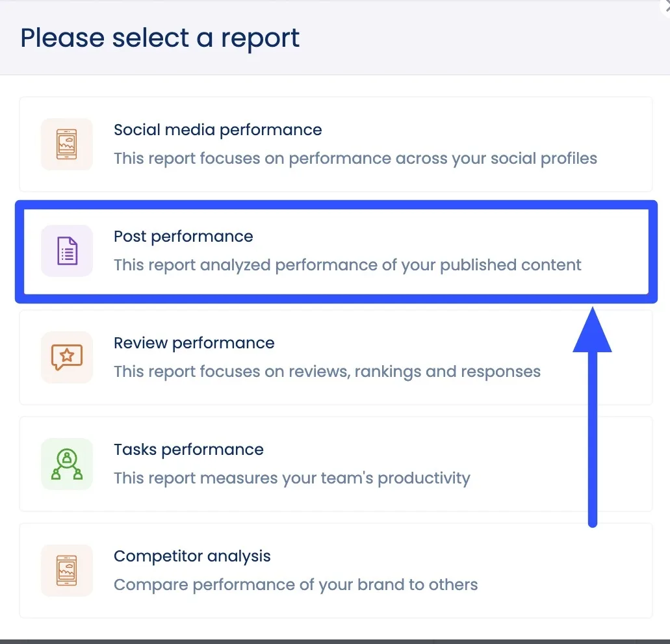Select the highlighted Post performance report card
Viewport: 670px width, 644px height.
[335, 251]
